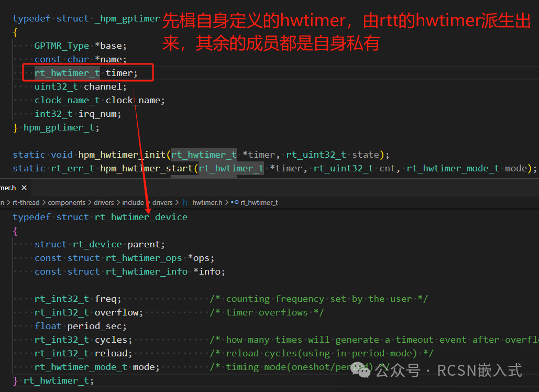Click the rt_hwtimer_ops struct reference

(x=144, y=258)
